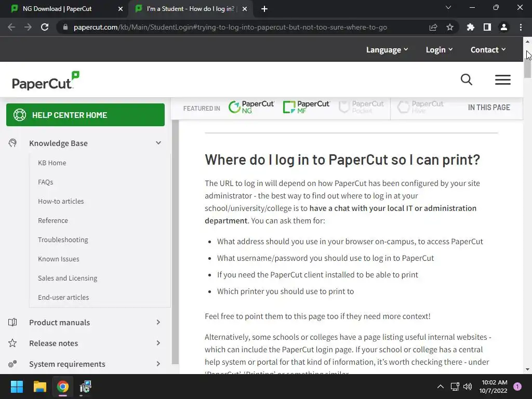The image size is (532, 399).
Task: Open the hamburger navigation menu
Action: [503, 79]
